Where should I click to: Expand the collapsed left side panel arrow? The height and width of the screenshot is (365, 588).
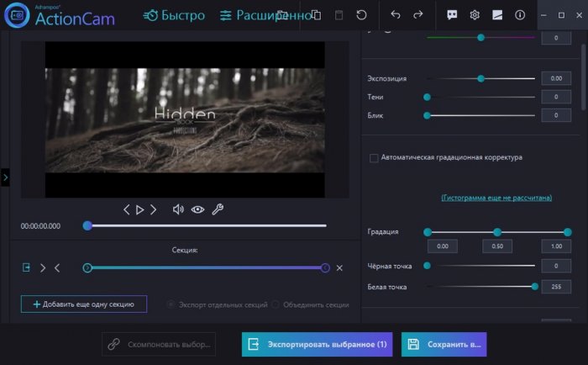pyautogui.click(x=5, y=177)
